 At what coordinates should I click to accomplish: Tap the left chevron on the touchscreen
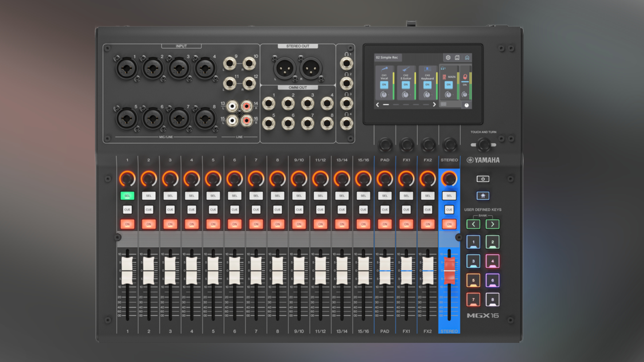coord(377,104)
